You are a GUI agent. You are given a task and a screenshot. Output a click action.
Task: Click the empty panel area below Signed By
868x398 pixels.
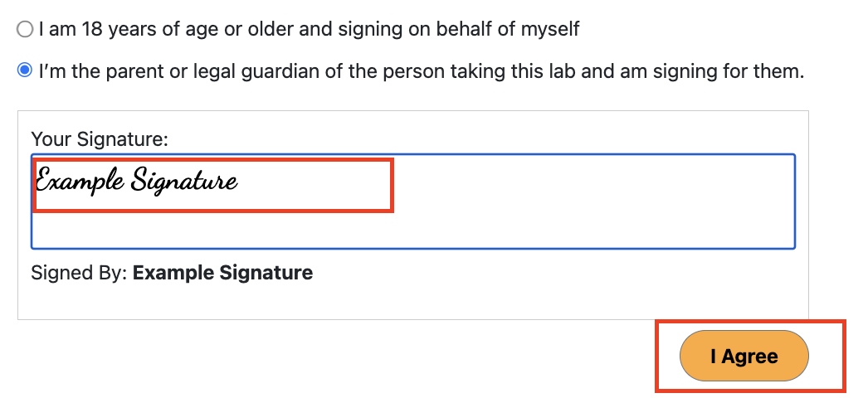pos(413,302)
